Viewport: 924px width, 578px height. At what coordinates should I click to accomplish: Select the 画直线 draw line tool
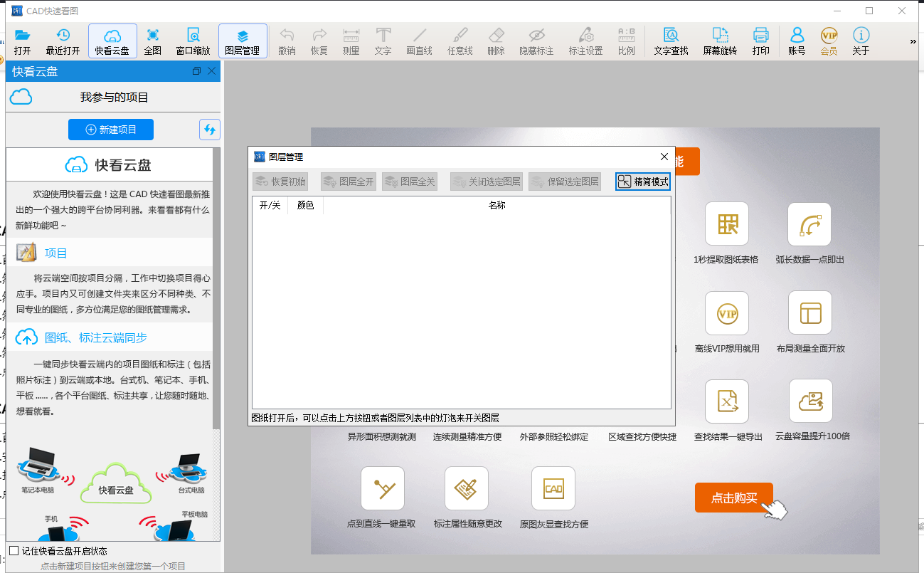tap(420, 41)
